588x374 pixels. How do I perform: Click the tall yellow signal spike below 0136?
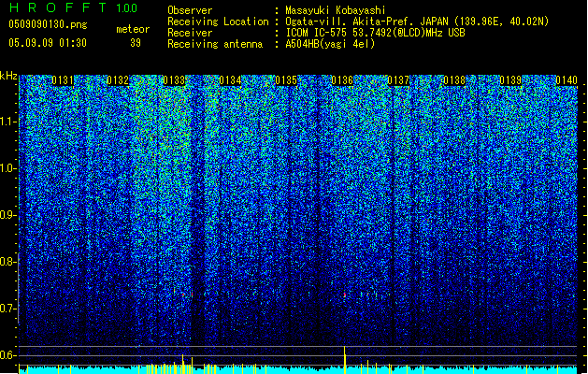click(x=345, y=359)
